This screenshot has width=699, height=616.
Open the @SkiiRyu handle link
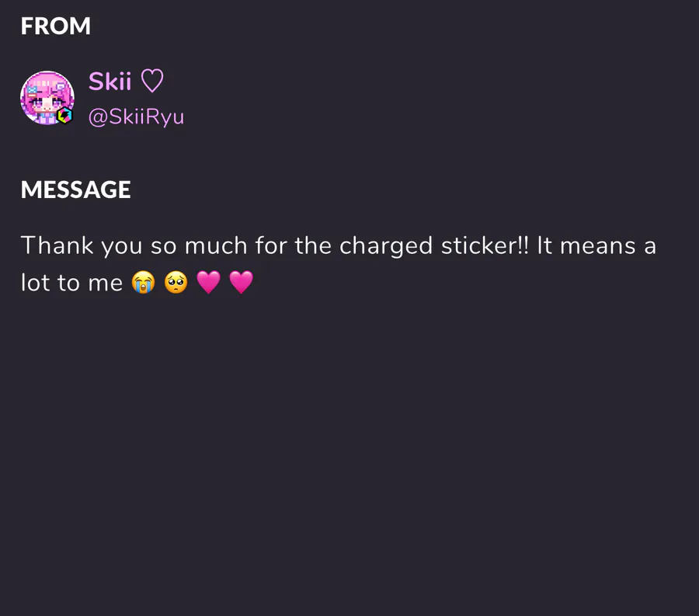[x=136, y=117]
